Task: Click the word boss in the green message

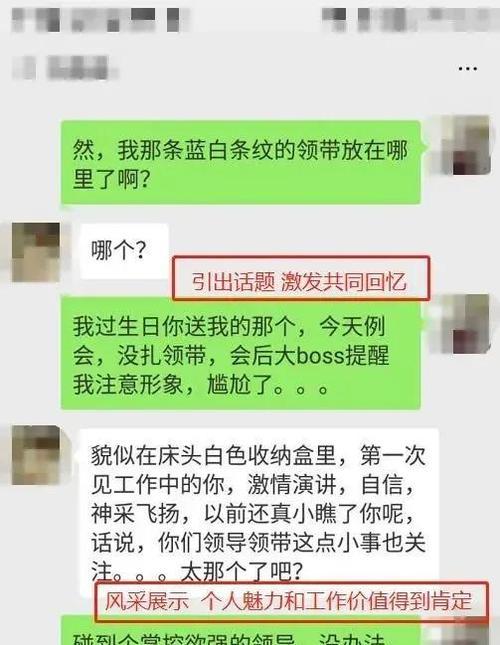Action: point(319,355)
